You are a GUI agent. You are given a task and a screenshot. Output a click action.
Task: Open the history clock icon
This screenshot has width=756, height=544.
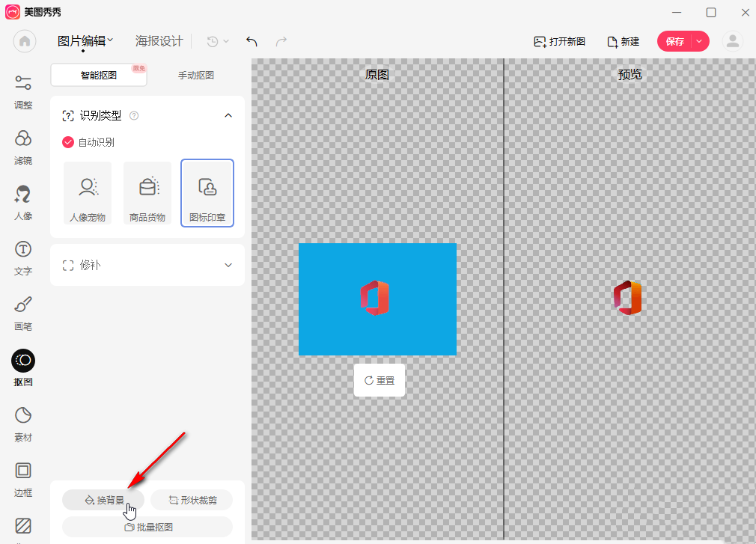212,41
